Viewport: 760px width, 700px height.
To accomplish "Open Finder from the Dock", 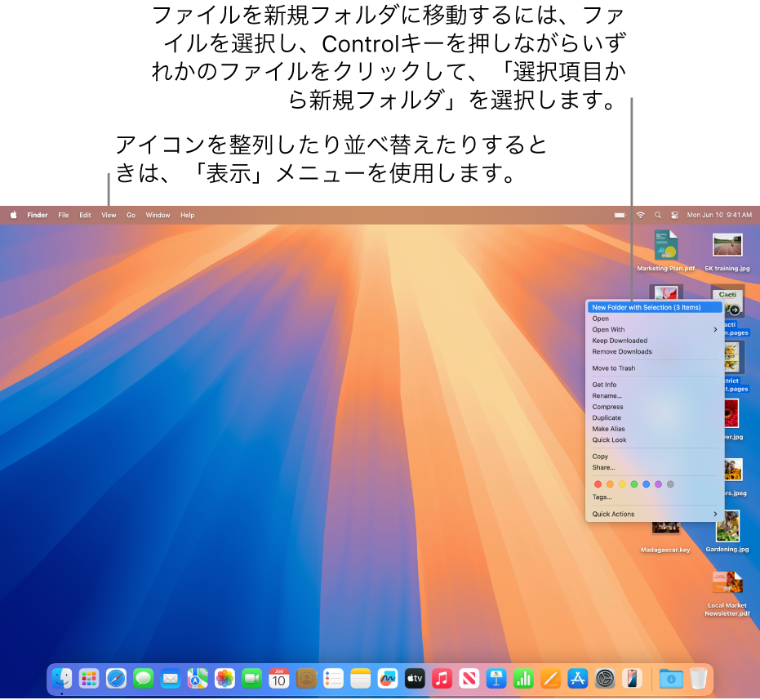I will click(62, 679).
